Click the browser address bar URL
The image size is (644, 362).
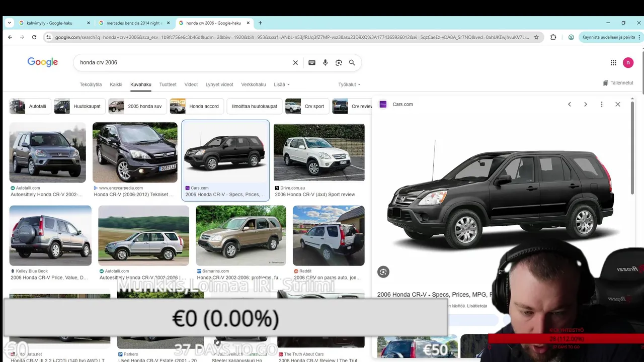pos(292,37)
